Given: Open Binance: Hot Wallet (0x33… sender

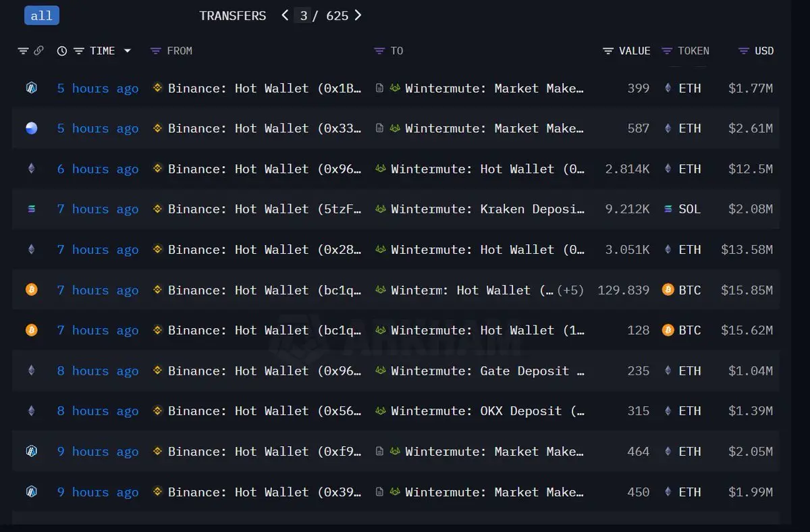Looking at the screenshot, I should click(x=265, y=128).
